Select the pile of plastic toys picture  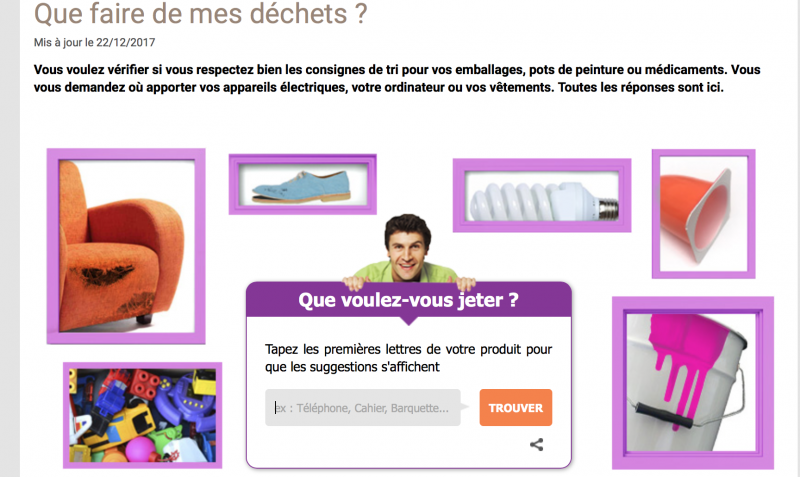point(142,415)
